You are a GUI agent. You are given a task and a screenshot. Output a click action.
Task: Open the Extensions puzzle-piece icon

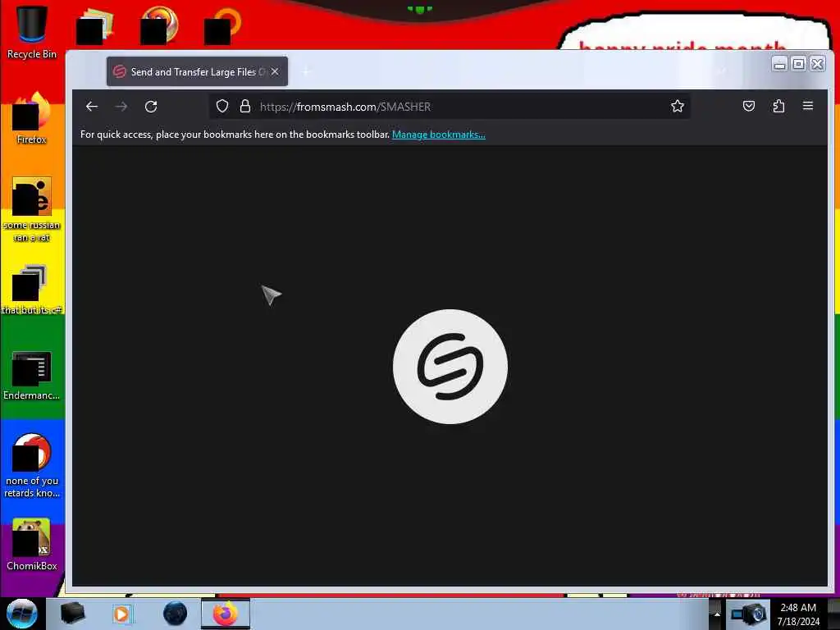[779, 106]
